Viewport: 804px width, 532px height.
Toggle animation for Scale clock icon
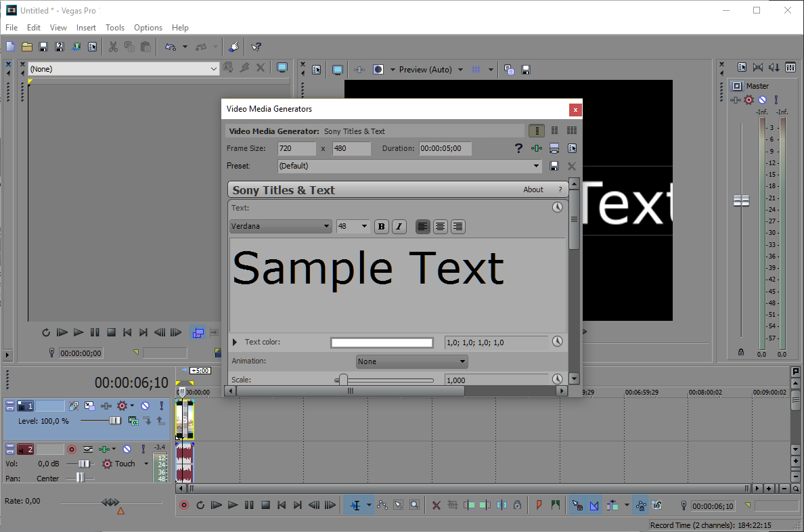click(x=558, y=379)
